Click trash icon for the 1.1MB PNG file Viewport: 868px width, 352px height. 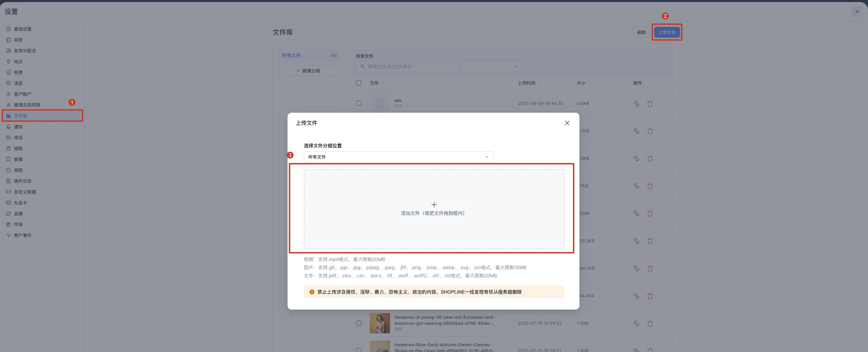coord(650,323)
